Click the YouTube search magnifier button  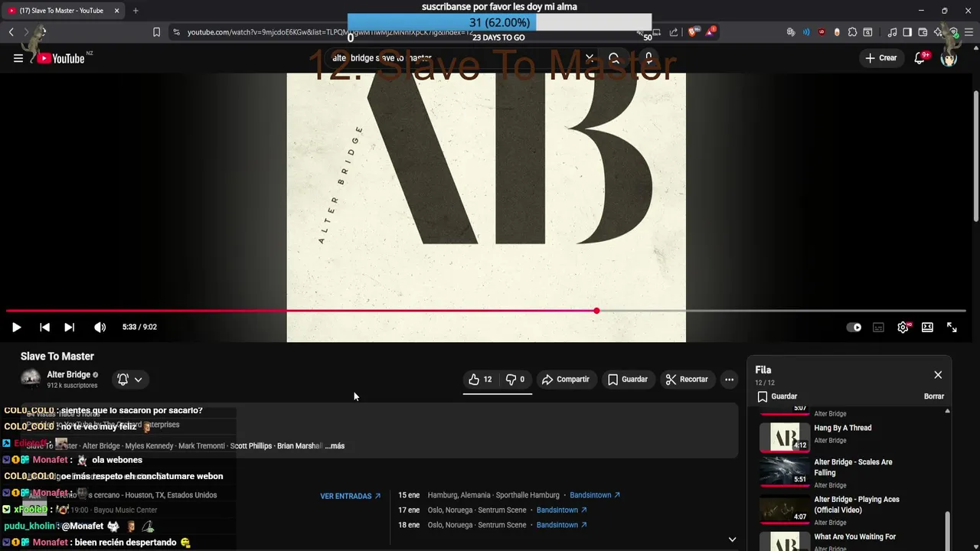tap(614, 58)
